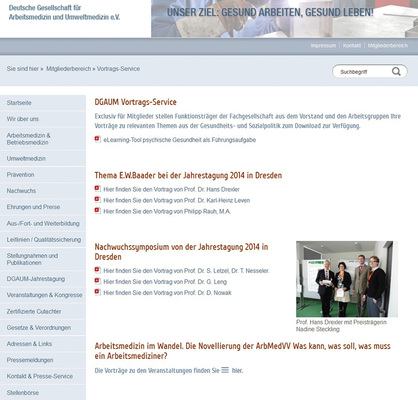Open Leitlinien / Qualitätssicherung
This screenshot has width=418, height=400.
[43, 239]
